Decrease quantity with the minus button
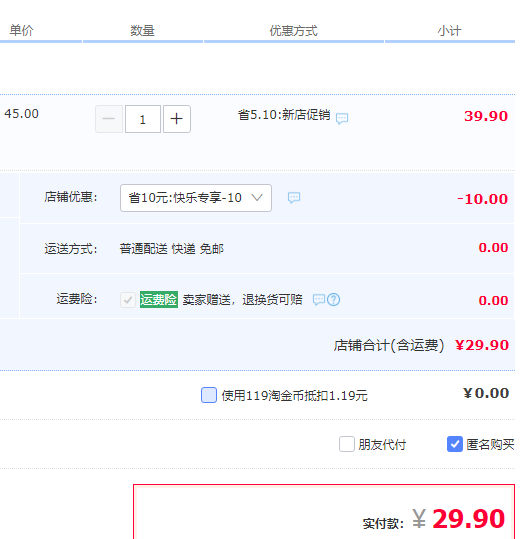Viewport: 526px width, 539px height. point(109,119)
